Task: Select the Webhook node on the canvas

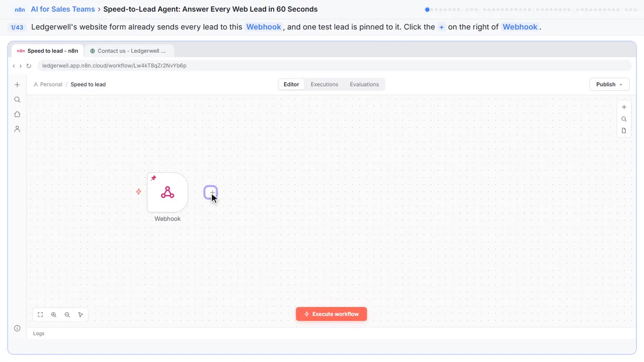Action: 168,192
